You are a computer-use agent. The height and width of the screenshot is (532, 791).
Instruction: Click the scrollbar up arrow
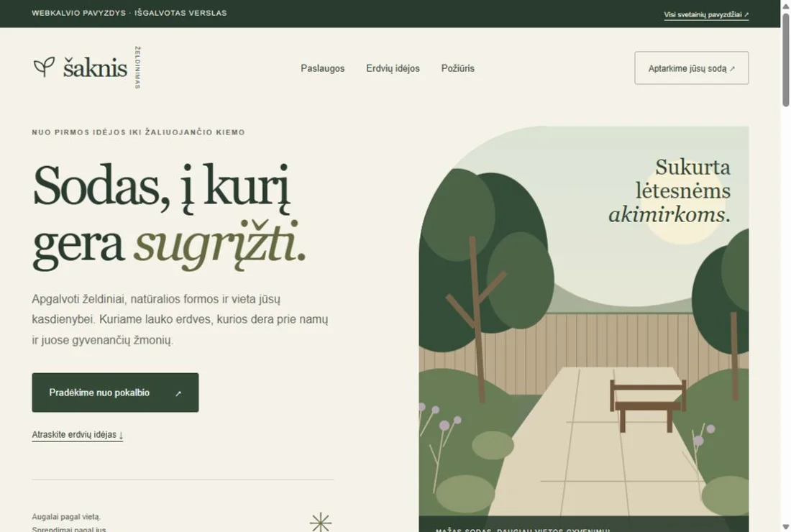coord(785,5)
